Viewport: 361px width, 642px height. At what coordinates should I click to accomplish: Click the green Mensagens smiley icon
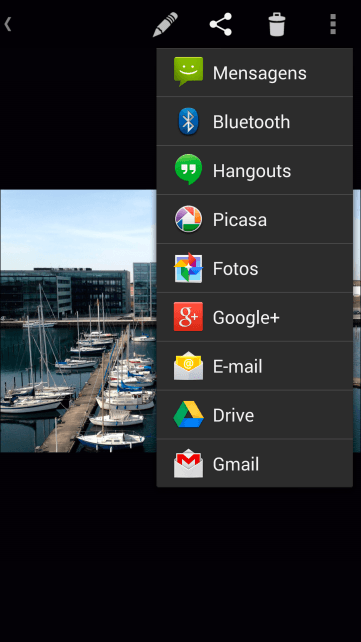(x=188, y=72)
